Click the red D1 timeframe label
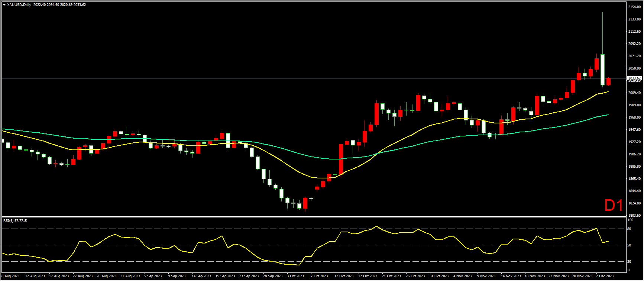This screenshot has height=281, width=644. [614, 206]
